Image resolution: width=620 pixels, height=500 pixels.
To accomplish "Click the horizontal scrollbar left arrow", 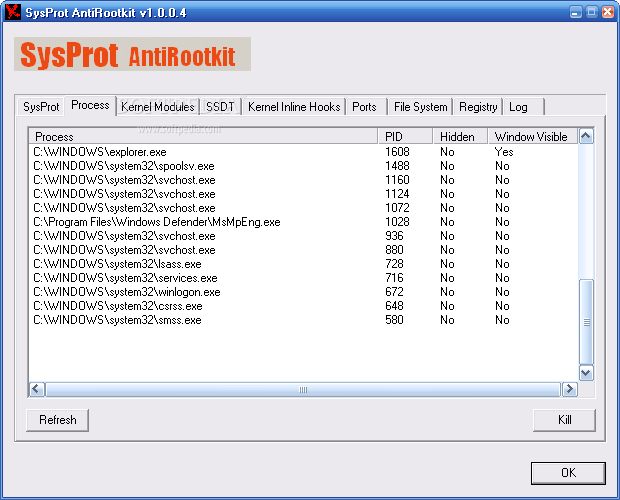I will 37,389.
